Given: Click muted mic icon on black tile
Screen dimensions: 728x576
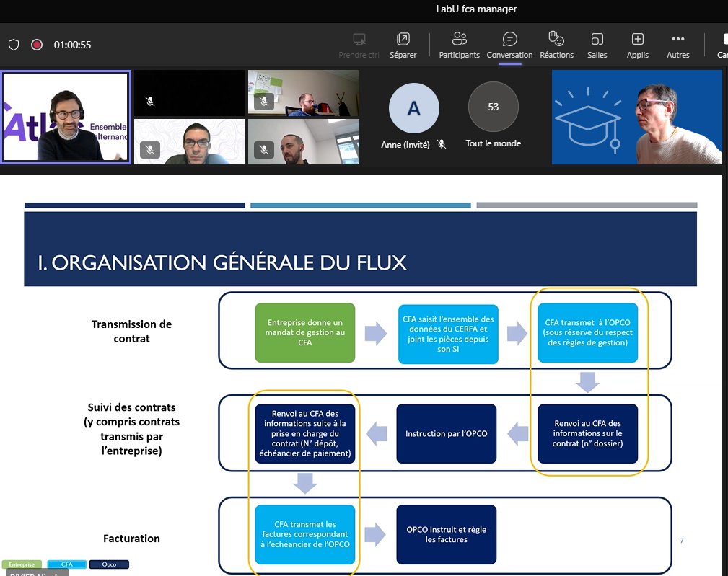Looking at the screenshot, I should [x=150, y=101].
